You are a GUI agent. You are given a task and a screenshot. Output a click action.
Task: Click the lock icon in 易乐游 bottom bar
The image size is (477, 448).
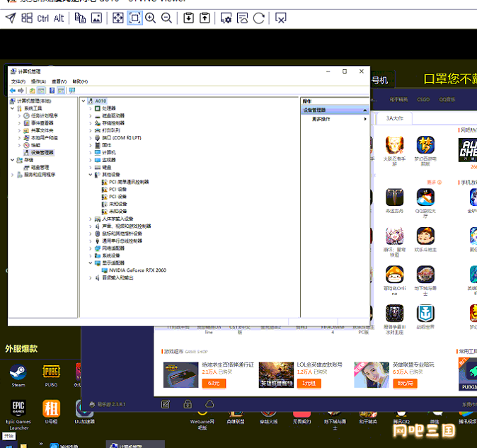point(188,404)
